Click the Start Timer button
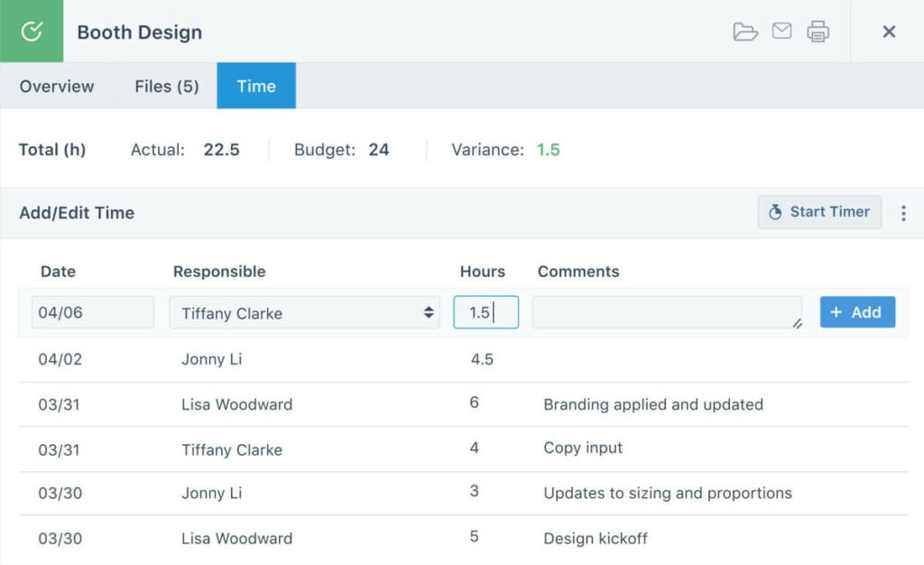This screenshot has width=924, height=565. coord(819,212)
